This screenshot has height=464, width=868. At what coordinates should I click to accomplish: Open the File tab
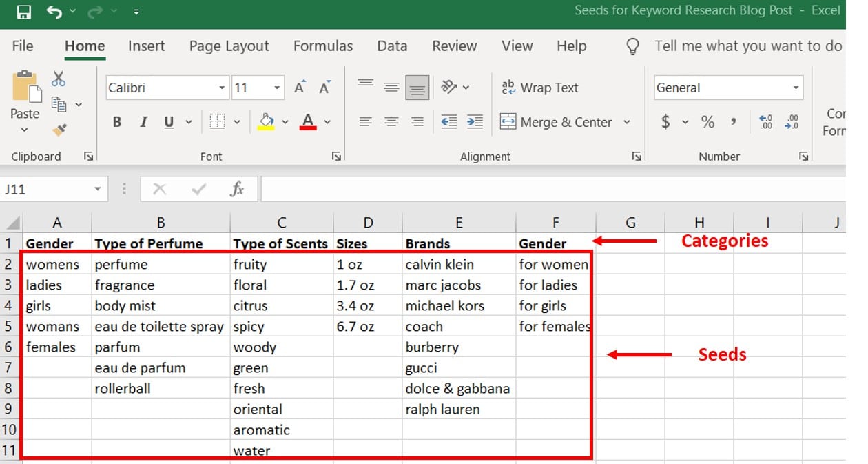[23, 46]
